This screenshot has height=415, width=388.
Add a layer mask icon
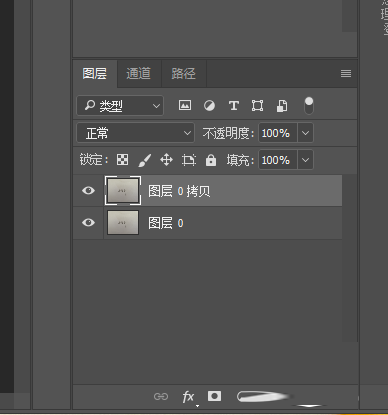point(214,396)
